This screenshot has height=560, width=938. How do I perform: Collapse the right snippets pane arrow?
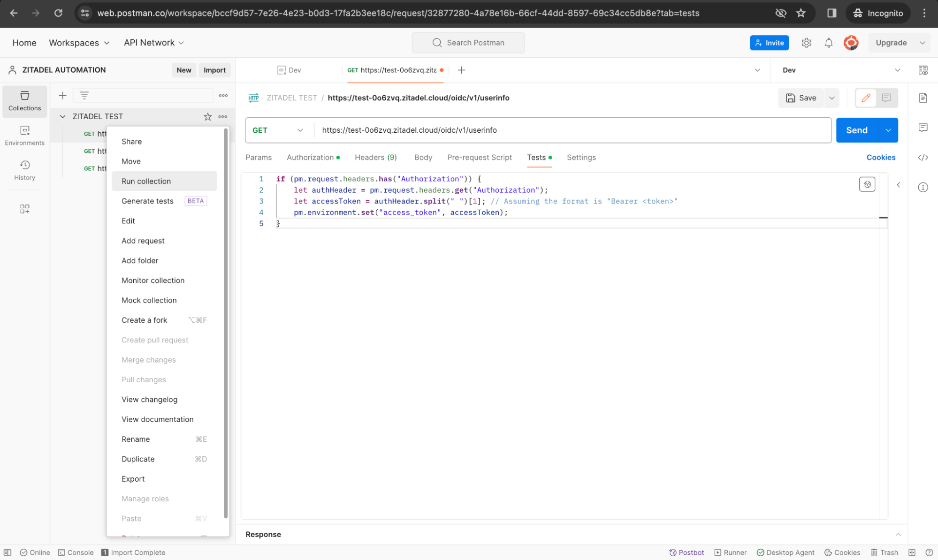[898, 185]
